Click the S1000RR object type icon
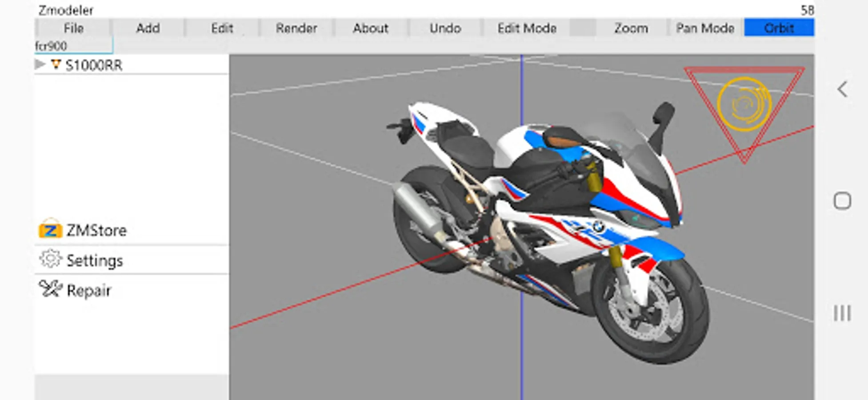Image resolution: width=868 pixels, height=400 pixels. pyautogui.click(x=56, y=65)
